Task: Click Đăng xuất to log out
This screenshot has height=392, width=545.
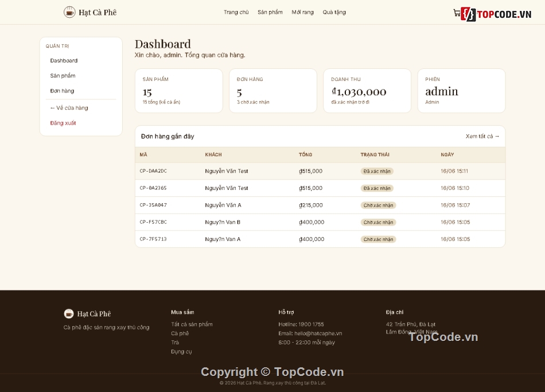Action: click(63, 123)
